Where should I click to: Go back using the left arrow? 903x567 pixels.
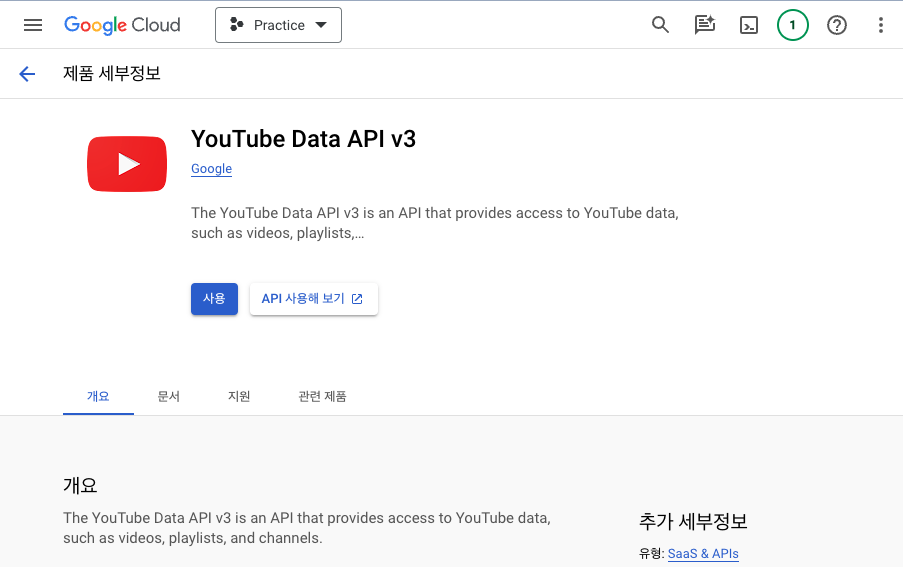pos(27,74)
